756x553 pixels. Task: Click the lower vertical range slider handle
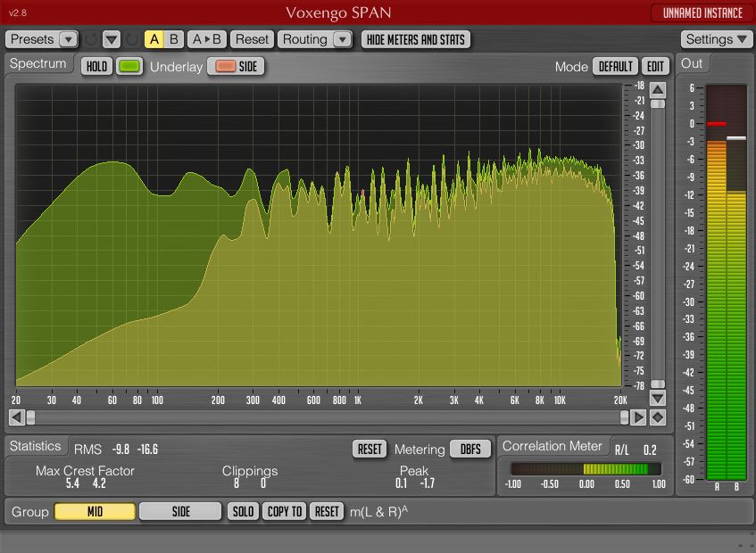pos(658,384)
